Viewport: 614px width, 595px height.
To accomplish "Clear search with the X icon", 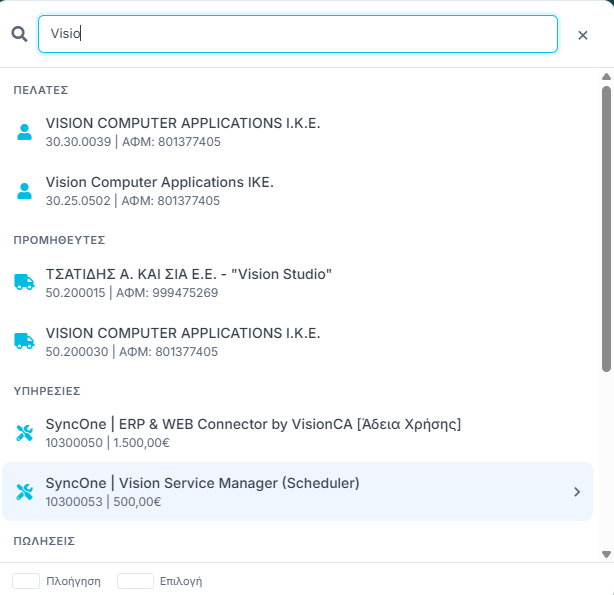I will click(583, 35).
